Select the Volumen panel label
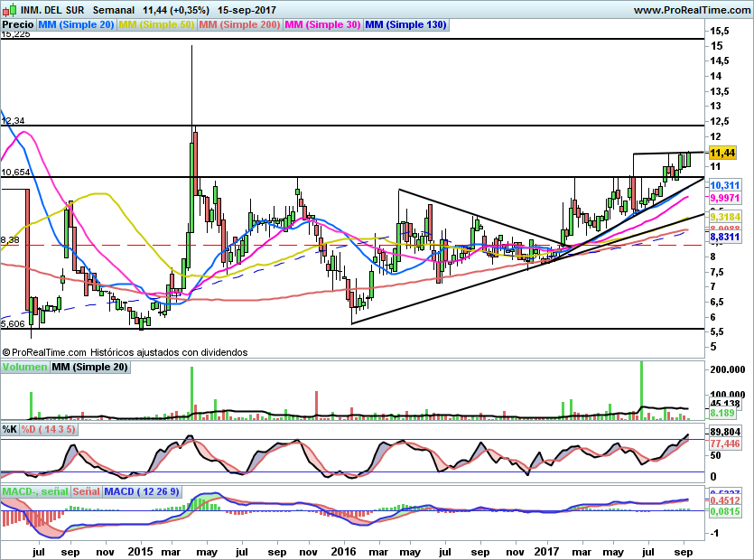Screen dimensions: 754x560 coord(24,367)
